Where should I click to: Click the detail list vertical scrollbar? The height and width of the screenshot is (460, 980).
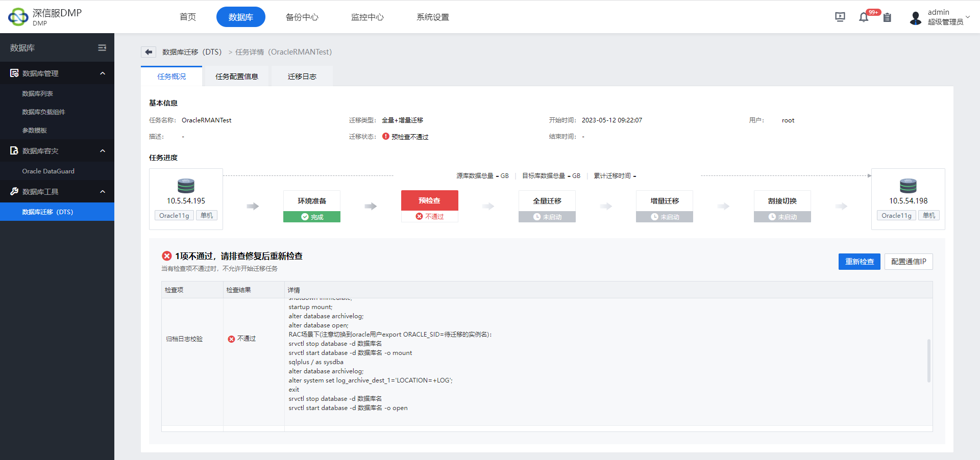(928, 360)
